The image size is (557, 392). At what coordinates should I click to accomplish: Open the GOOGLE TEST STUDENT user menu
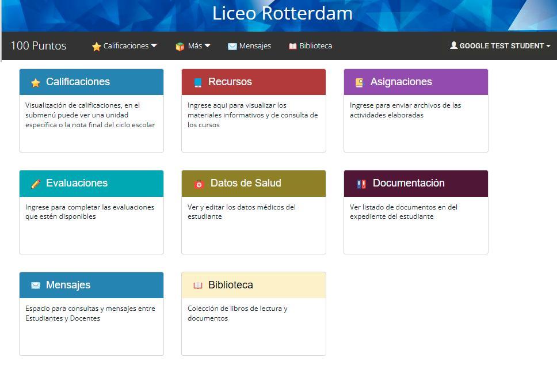tap(501, 46)
